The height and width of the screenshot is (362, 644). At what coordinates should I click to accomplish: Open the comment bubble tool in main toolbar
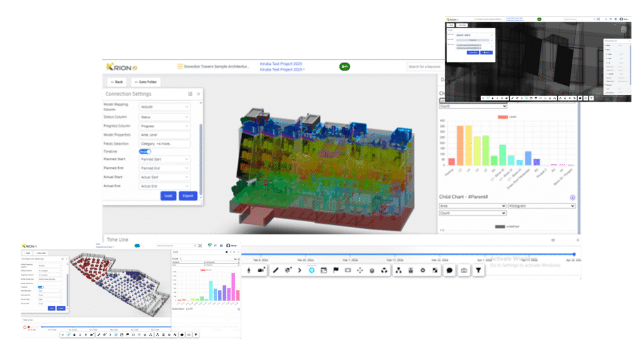tap(450, 270)
